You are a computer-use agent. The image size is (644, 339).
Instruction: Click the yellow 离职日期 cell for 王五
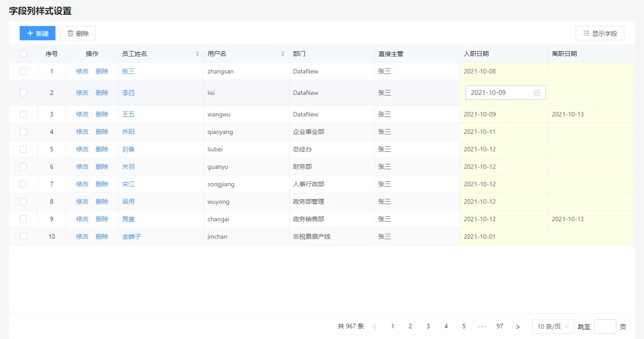click(x=590, y=114)
